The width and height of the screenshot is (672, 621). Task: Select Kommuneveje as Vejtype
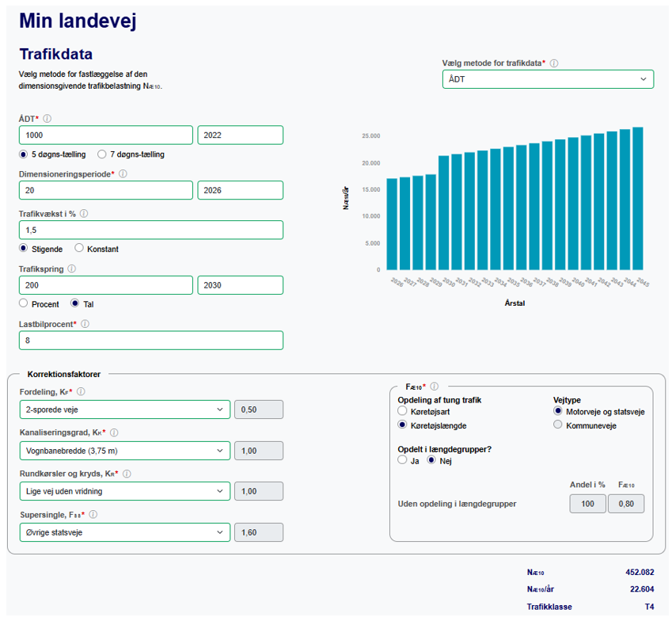(558, 425)
